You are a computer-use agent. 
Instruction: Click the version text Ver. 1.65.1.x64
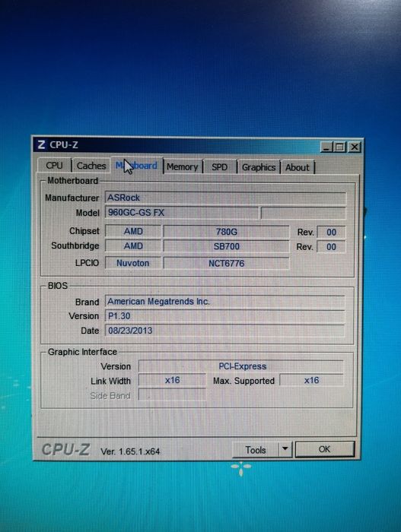130,451
